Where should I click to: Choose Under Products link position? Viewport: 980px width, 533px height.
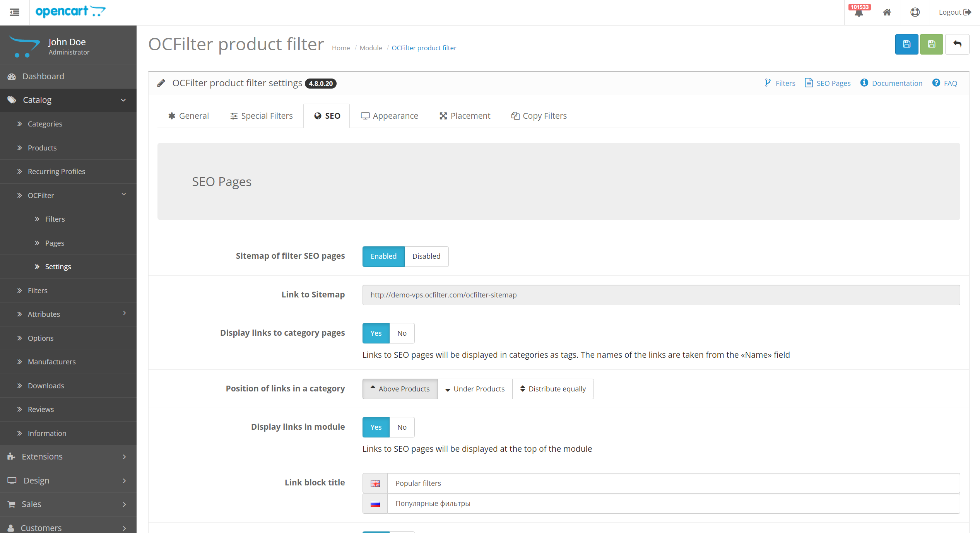point(475,389)
